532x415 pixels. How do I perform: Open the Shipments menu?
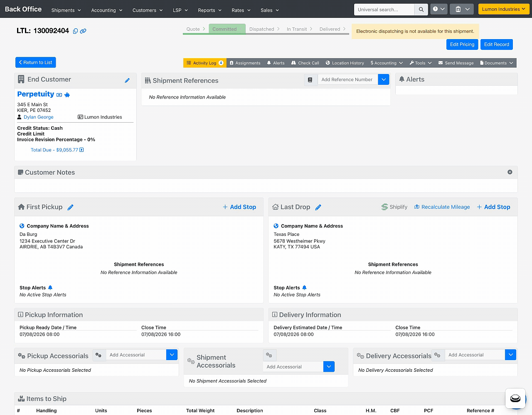(66, 10)
